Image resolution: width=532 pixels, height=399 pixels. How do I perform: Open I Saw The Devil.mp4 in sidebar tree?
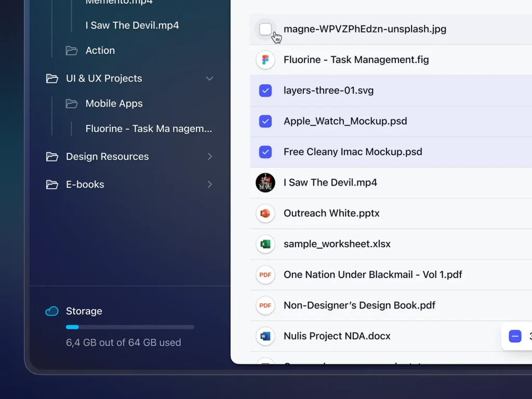point(132,25)
